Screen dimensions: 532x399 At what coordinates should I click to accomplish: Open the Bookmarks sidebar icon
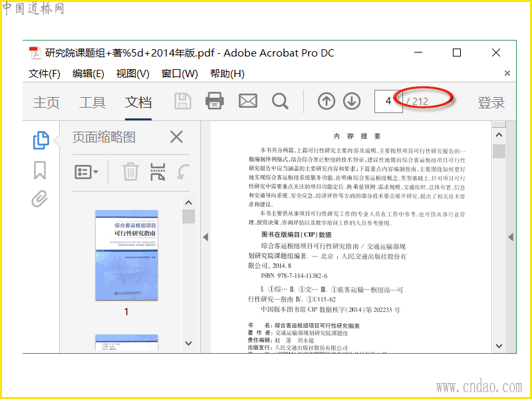(40, 170)
